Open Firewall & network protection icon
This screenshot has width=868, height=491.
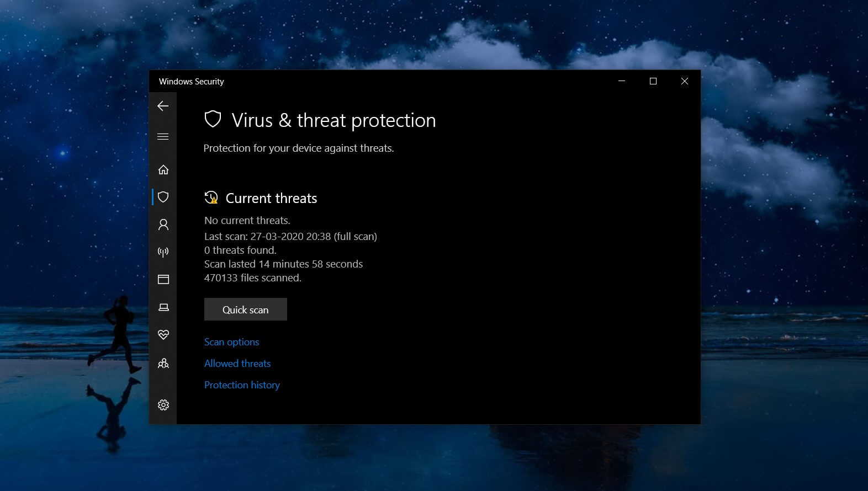163,252
